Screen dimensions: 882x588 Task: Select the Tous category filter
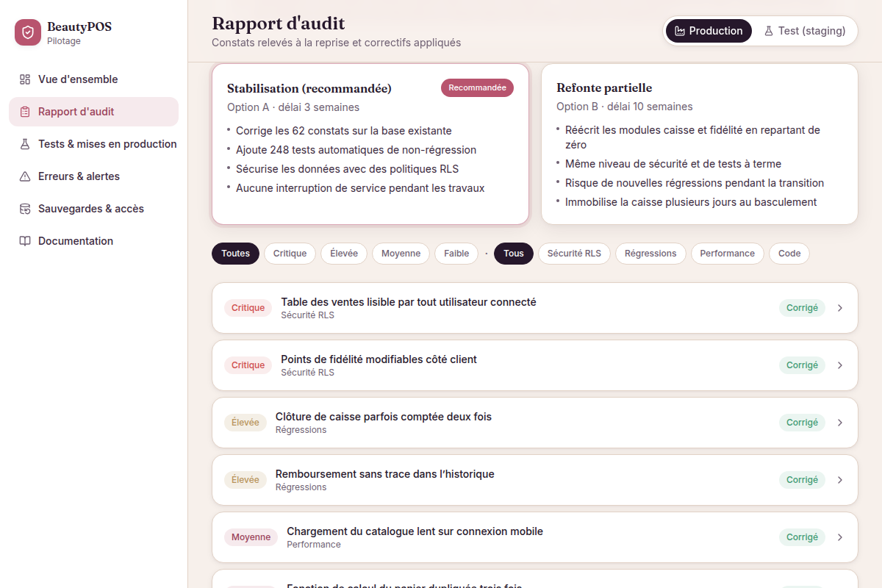(x=514, y=254)
